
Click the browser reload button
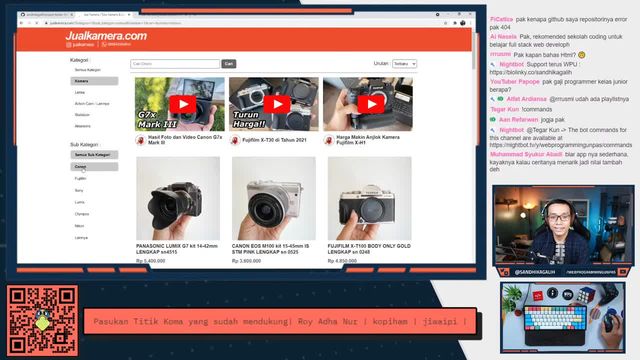tap(37, 23)
